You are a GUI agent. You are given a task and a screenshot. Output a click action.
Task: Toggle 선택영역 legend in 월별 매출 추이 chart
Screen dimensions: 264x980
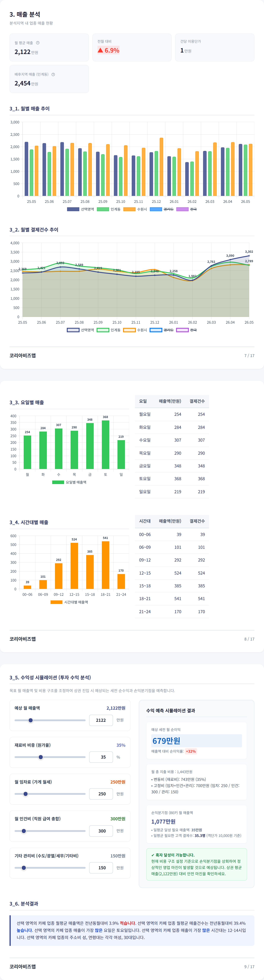(80, 209)
